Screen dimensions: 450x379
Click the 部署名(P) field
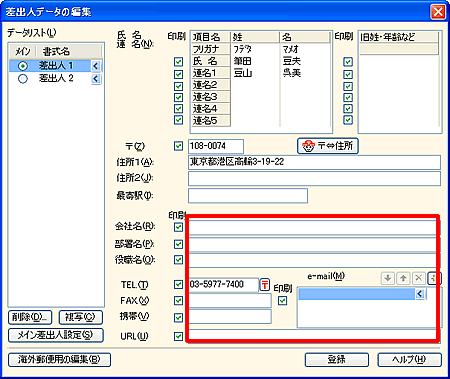click(314, 244)
